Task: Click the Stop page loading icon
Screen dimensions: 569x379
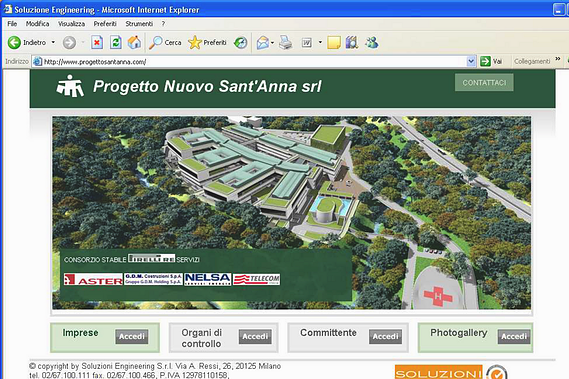Action: tap(97, 42)
